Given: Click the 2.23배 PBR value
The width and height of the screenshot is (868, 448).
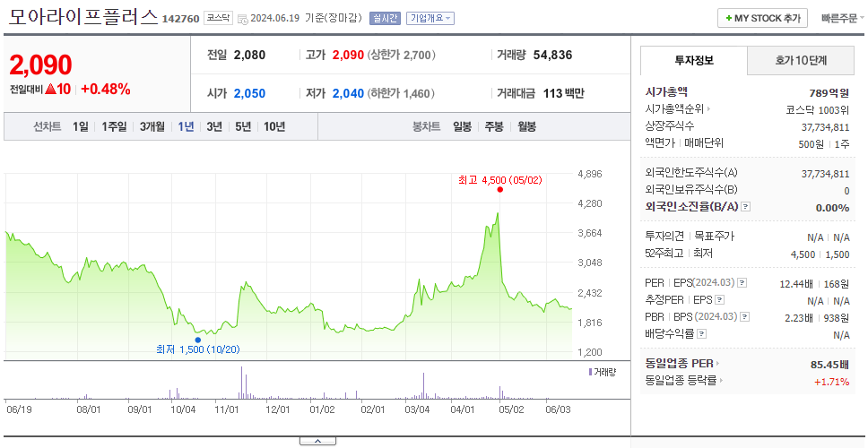Looking at the screenshot, I should pyautogui.click(x=799, y=318).
